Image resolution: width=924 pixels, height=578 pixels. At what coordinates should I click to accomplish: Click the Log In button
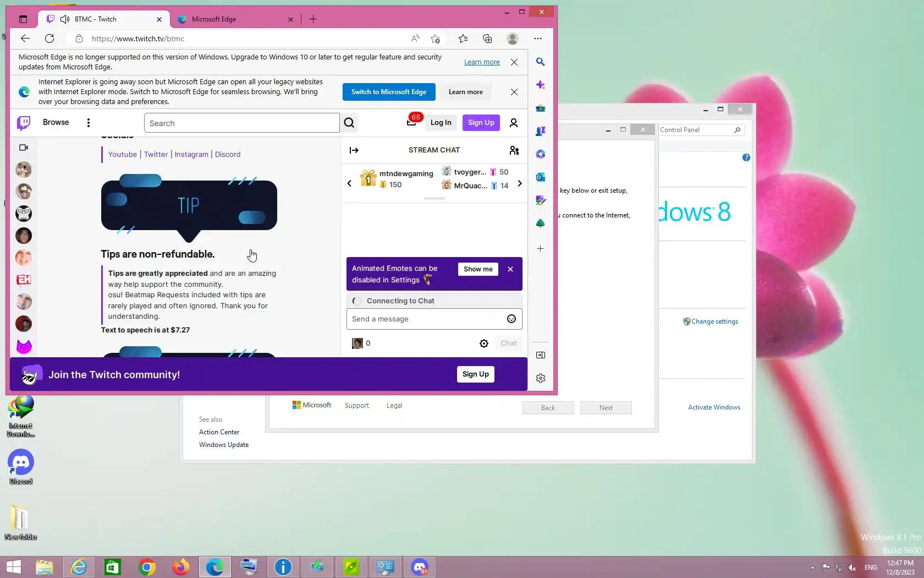(441, 123)
